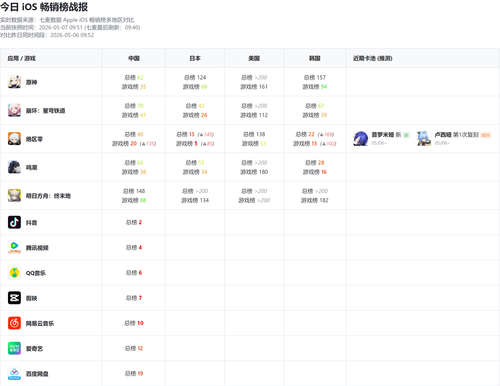Click the 崩坏:星穹铁道 name text

pyautogui.click(x=46, y=111)
